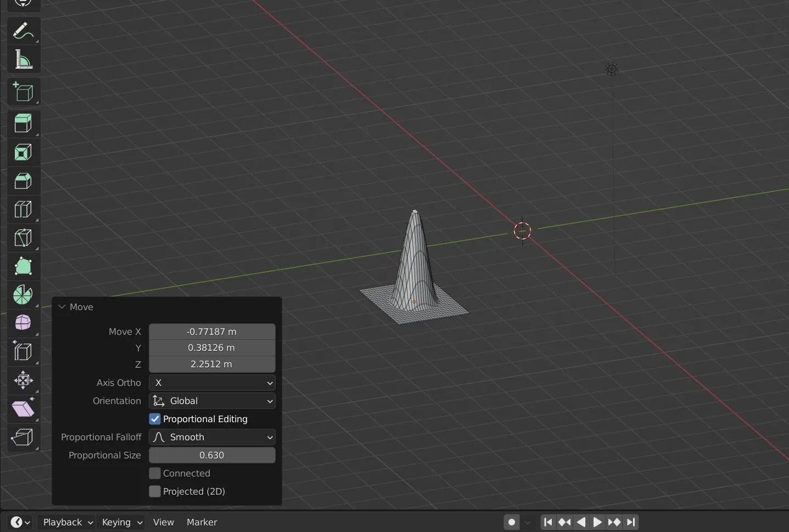The image size is (789, 532).
Task: Toggle the Projected (2D) option
Action: pyautogui.click(x=155, y=491)
